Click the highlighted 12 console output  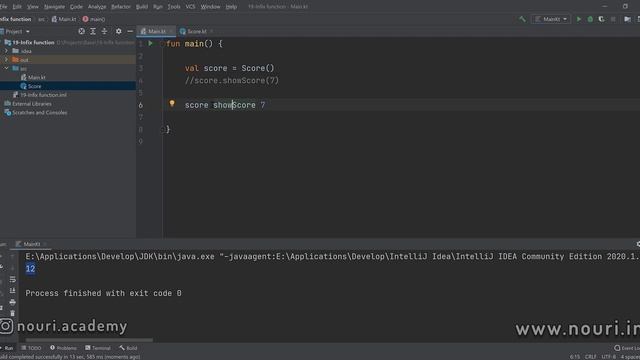[x=30, y=269]
